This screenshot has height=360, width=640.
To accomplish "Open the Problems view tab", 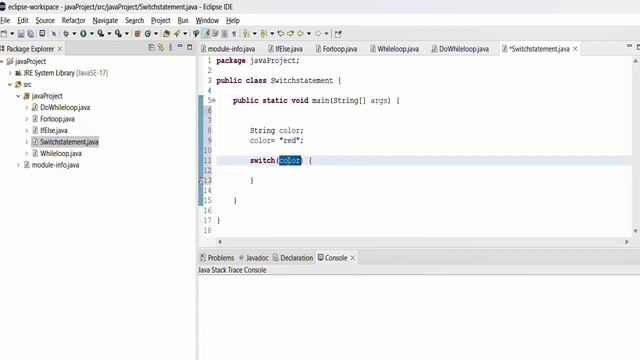I will [217, 258].
